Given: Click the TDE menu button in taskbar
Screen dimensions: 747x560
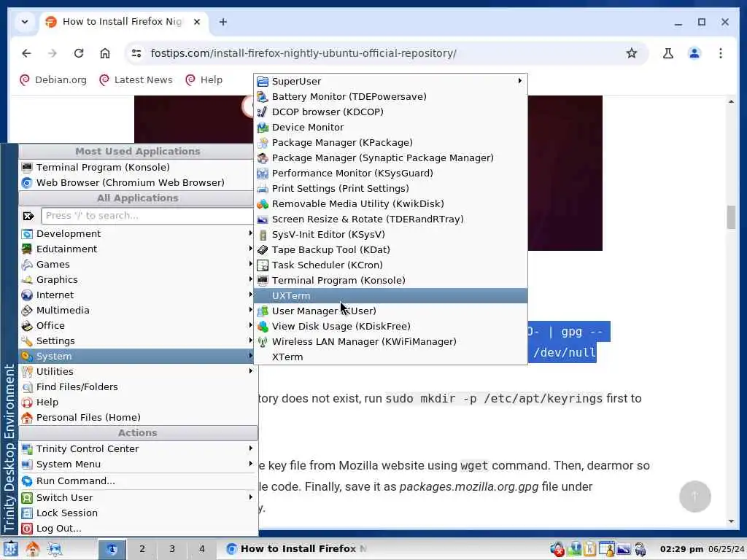Looking at the screenshot, I should pos(10,548).
